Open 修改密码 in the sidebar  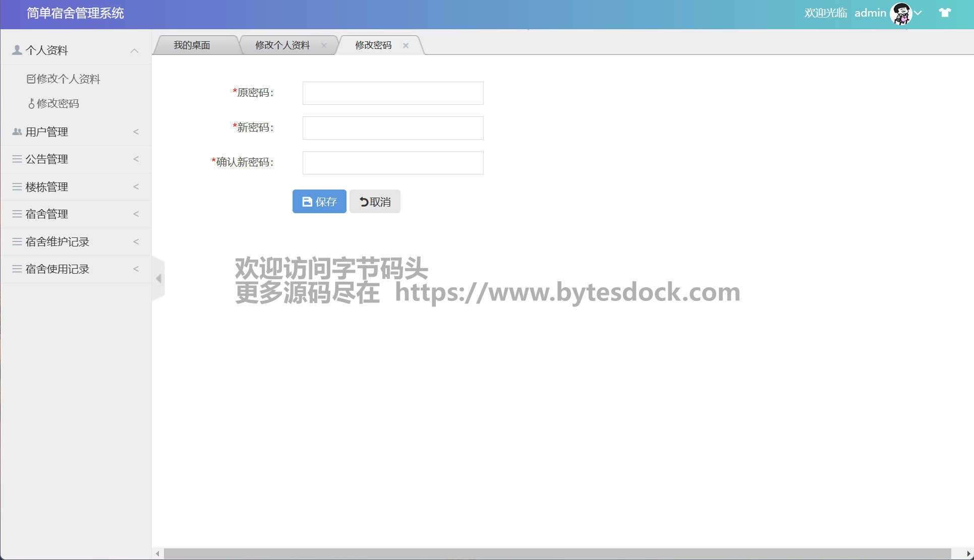pos(58,103)
